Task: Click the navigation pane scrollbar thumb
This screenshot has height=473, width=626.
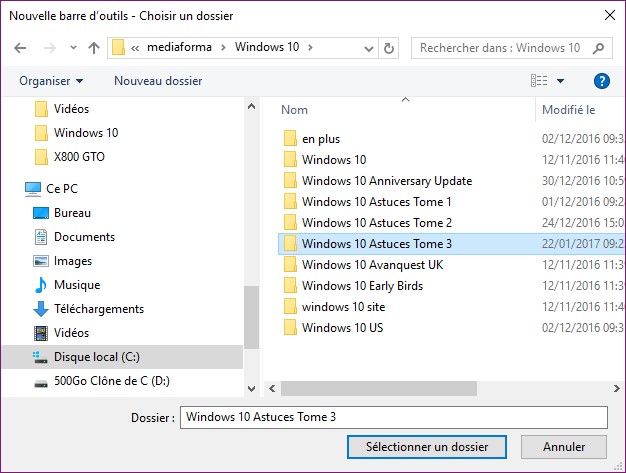Action: point(252,317)
